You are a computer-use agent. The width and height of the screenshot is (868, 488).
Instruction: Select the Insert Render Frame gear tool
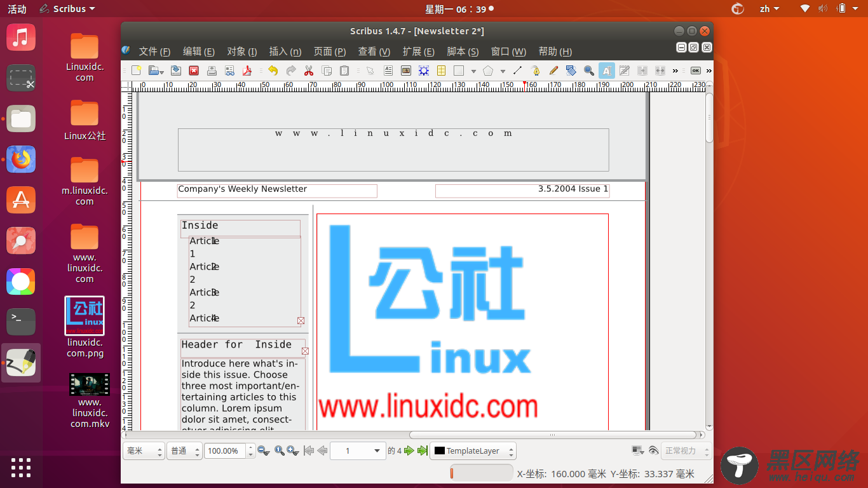(424, 71)
